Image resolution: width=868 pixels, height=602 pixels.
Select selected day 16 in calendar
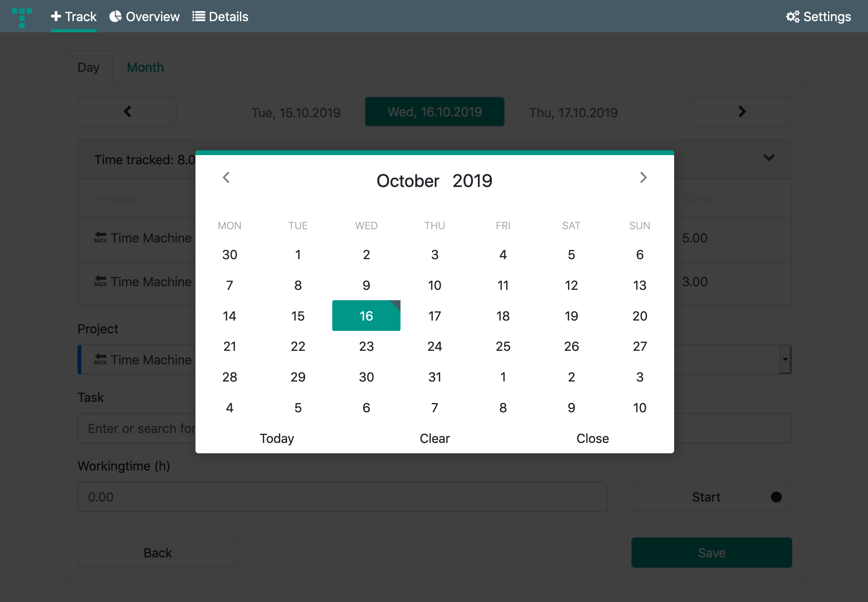tap(366, 316)
